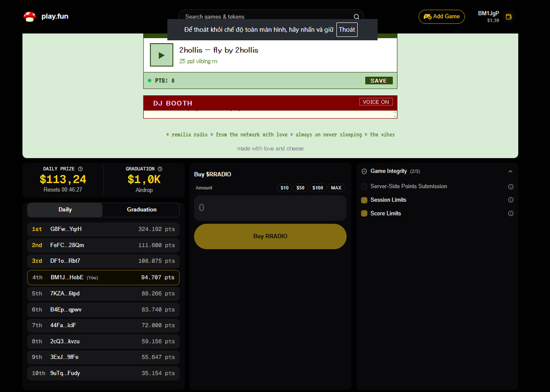Select 8th place row 2cQ3...kvzu
Viewport: 550px width, 392px height.
pyautogui.click(x=103, y=342)
